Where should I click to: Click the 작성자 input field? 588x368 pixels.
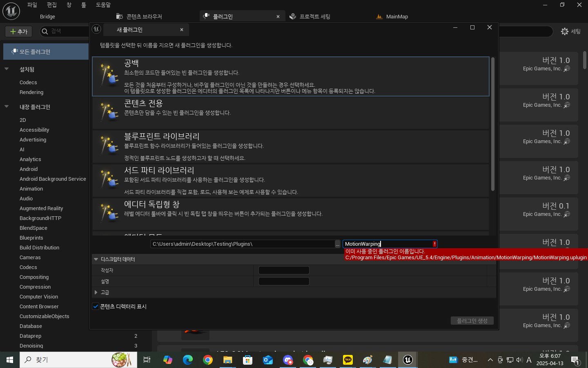tap(284, 270)
